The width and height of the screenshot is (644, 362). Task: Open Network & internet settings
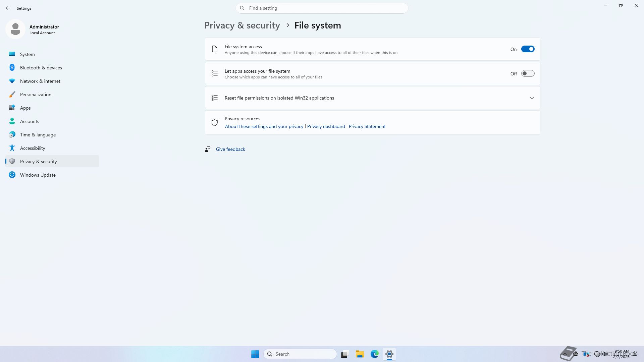pos(40,81)
